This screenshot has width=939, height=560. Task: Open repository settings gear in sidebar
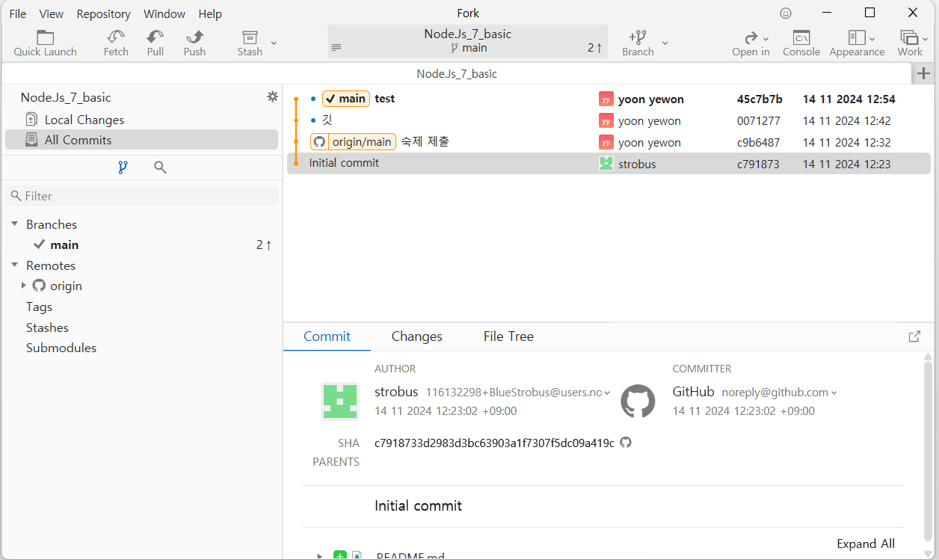272,97
